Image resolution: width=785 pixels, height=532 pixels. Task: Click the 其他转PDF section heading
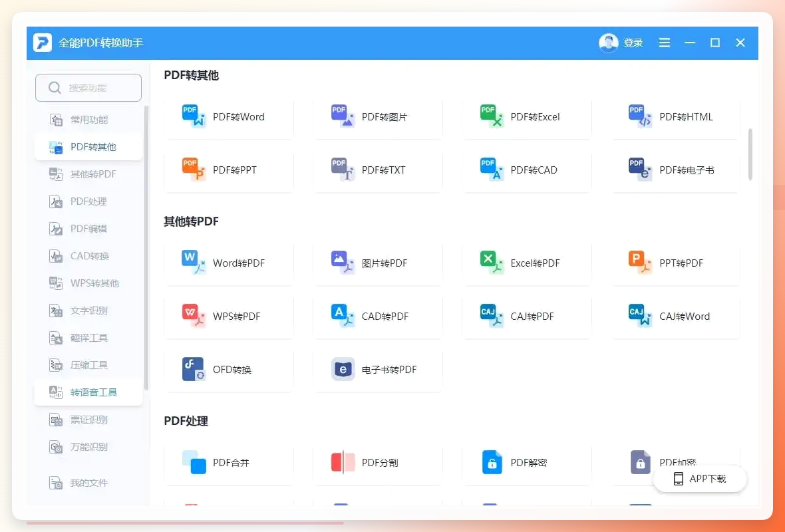(191, 221)
